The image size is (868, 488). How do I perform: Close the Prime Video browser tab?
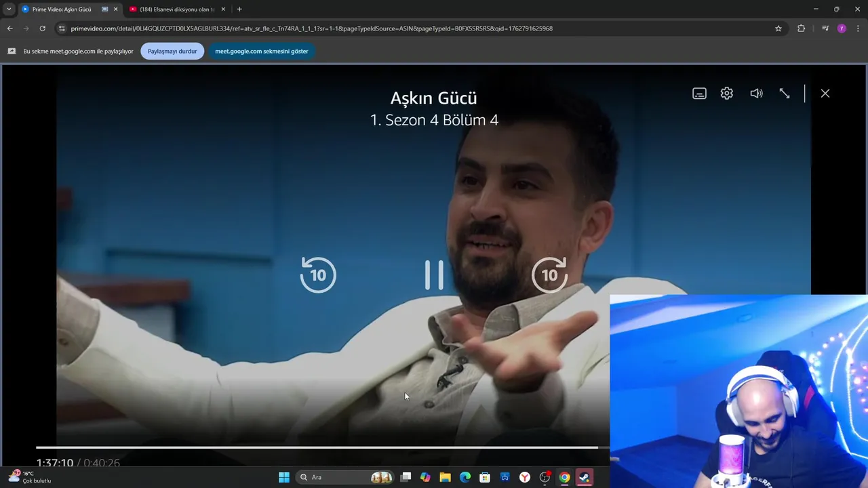[115, 9]
